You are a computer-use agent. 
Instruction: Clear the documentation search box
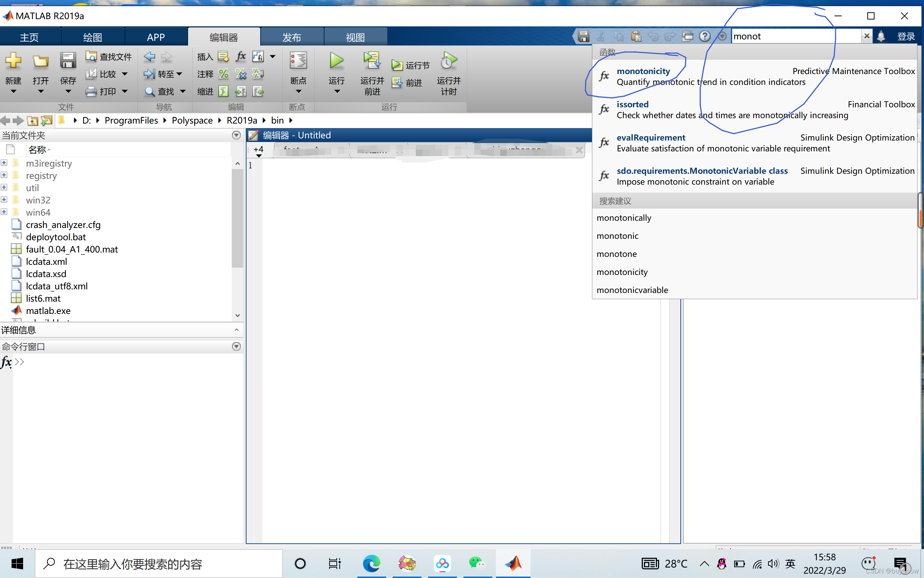coord(867,36)
